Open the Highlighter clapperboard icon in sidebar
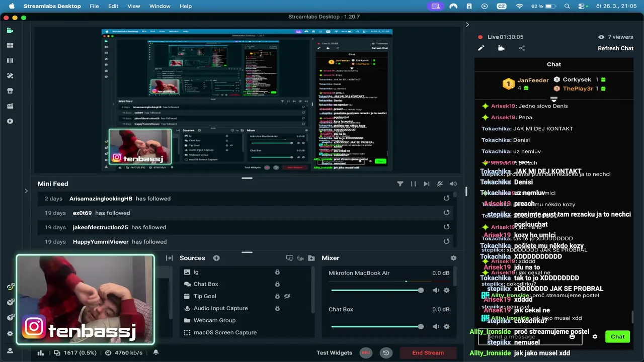This screenshot has width=644, height=362. pyautogui.click(x=10, y=106)
